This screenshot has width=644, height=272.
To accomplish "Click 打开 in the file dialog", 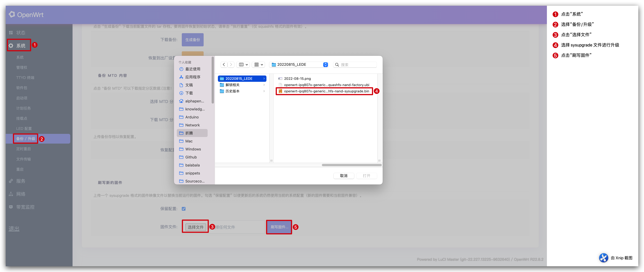I will coord(366,176).
